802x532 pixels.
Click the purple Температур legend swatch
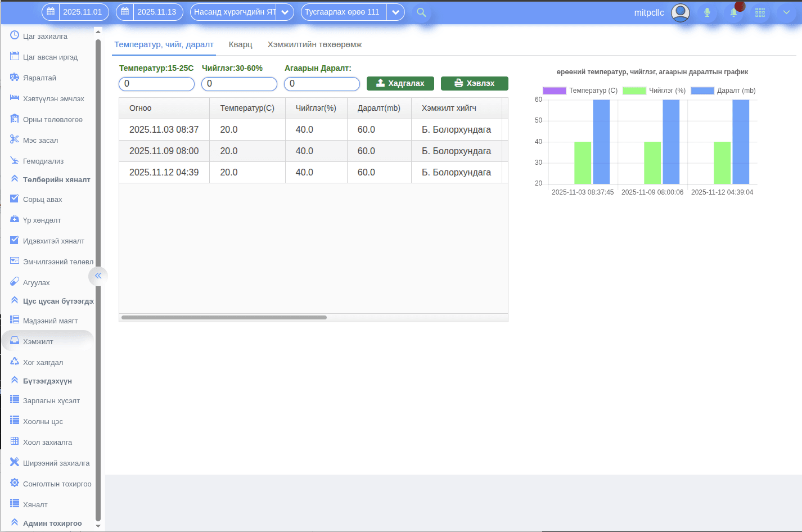[554, 90]
